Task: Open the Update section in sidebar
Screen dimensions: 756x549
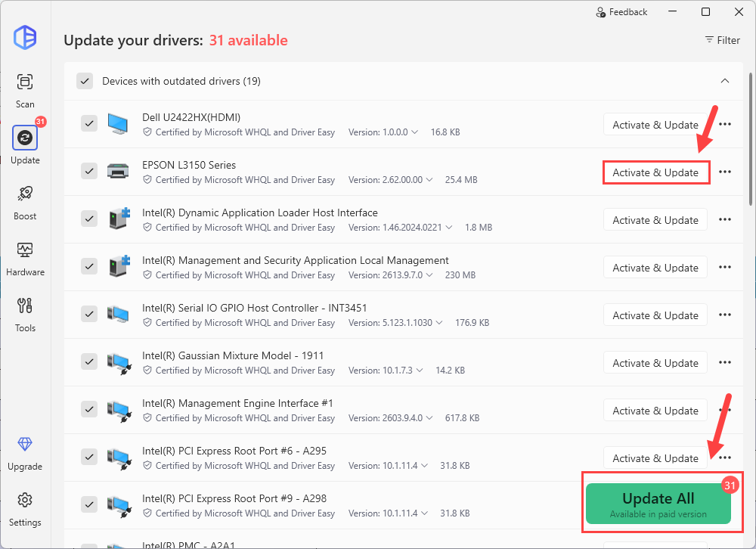Action: (25, 145)
